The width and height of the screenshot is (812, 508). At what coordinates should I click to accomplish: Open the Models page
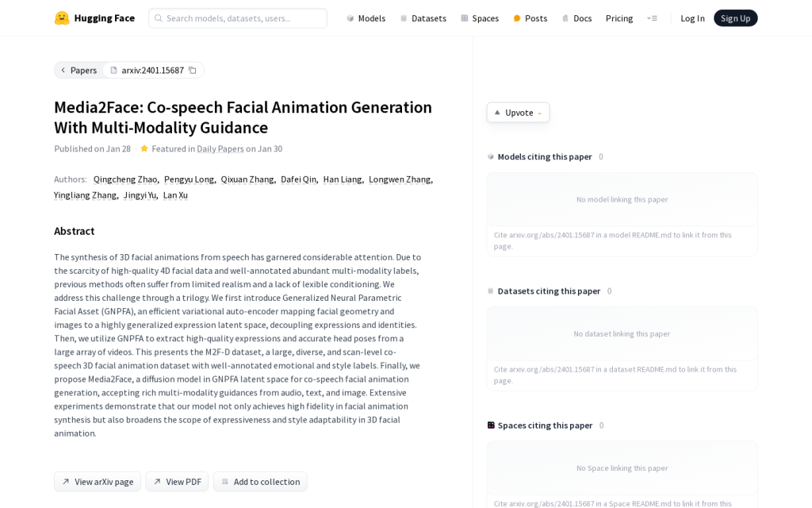(366, 18)
